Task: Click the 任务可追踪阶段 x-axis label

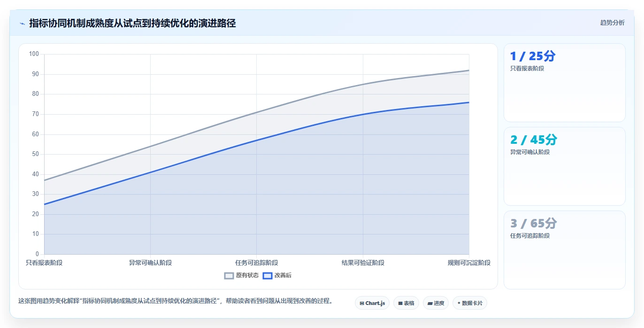Action: [257, 263]
